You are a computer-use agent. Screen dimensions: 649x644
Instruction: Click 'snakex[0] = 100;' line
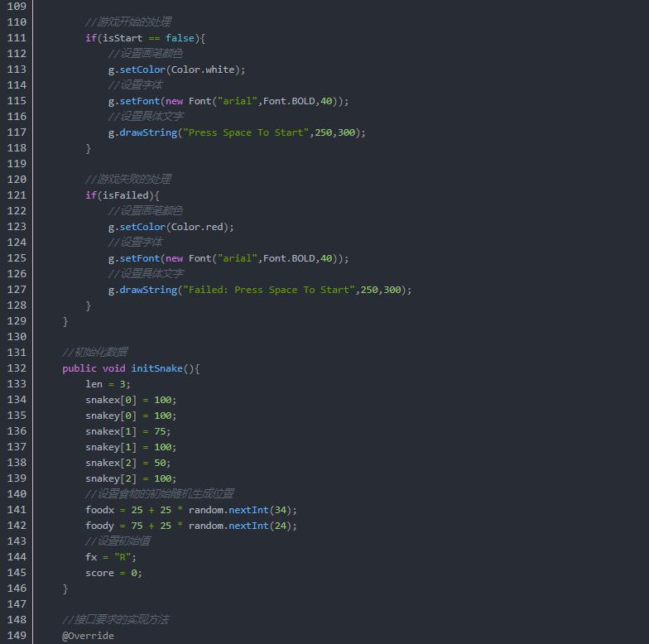(131, 400)
